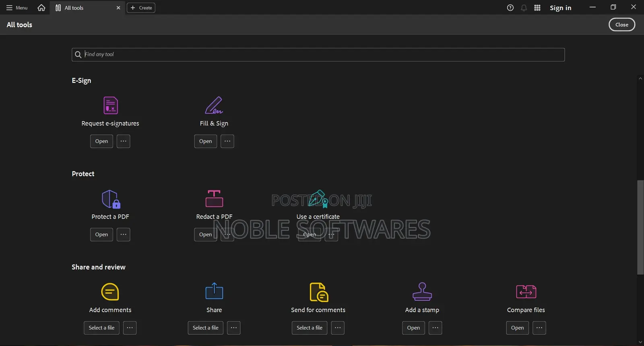Click the E-Sign section heading

(x=81, y=81)
